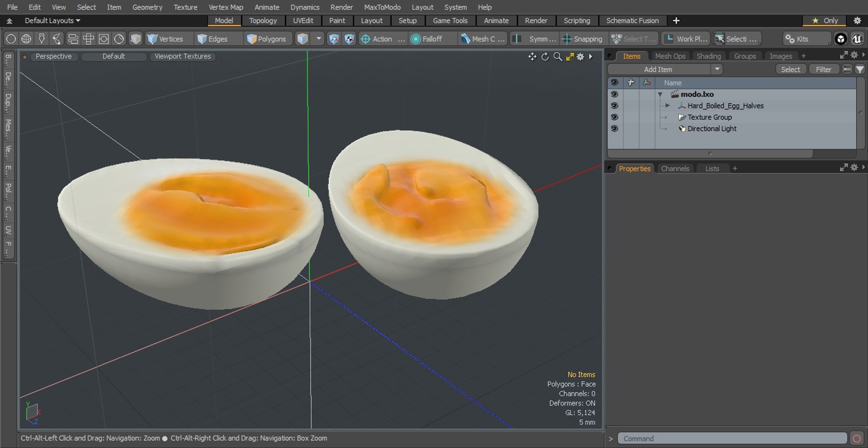
Task: Expand the Hard_Boiled_Egg_Halves item
Action: 667,105
